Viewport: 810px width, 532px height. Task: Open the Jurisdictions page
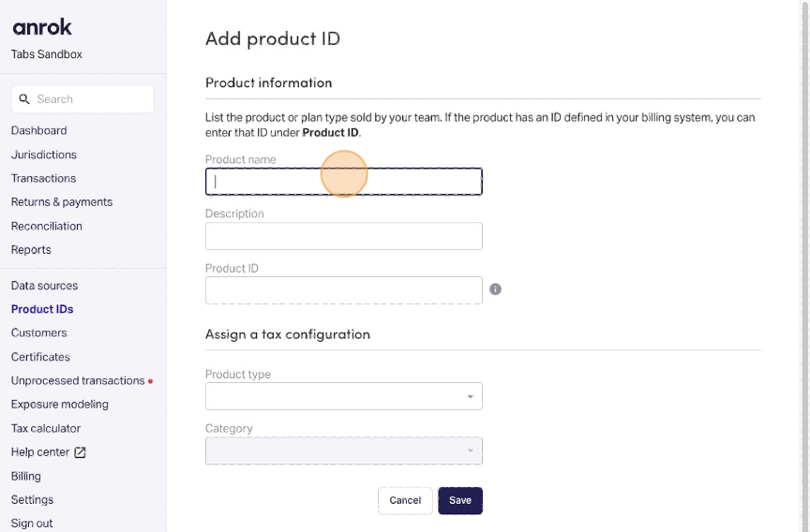44,155
